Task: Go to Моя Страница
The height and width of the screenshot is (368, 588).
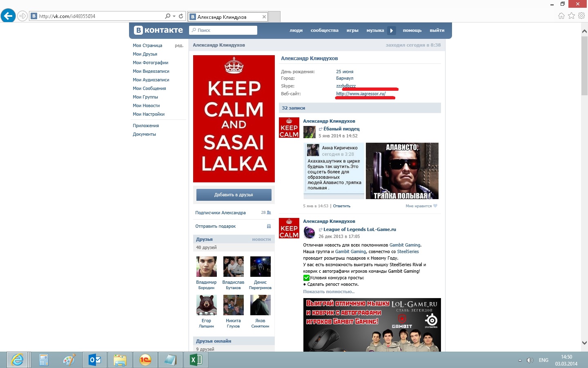Action: pyautogui.click(x=147, y=45)
